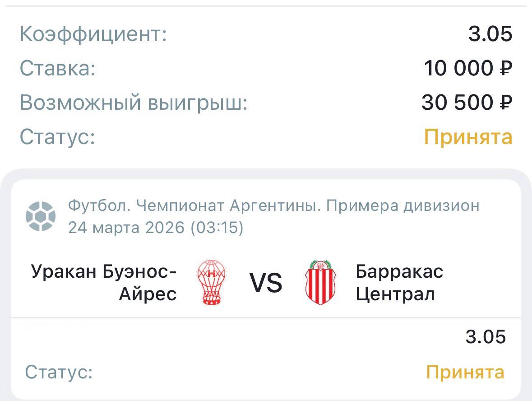Click the Возможный выигрыш label

coord(134,103)
